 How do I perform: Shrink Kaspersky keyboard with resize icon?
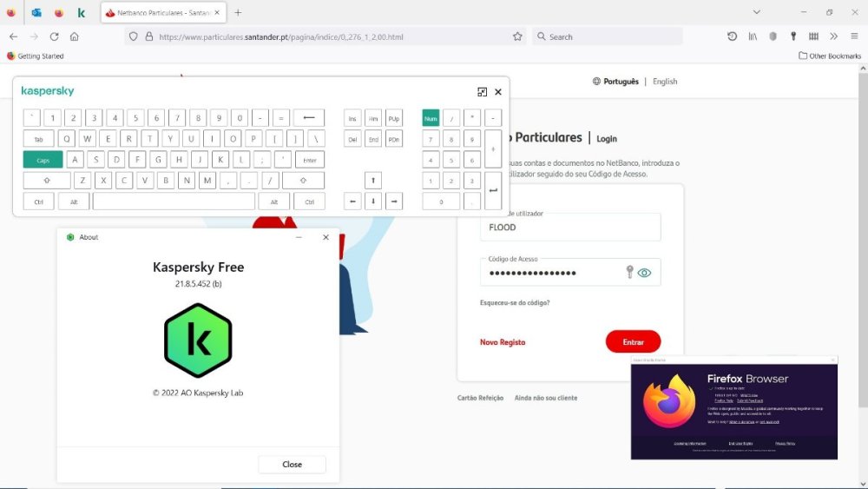tap(482, 92)
